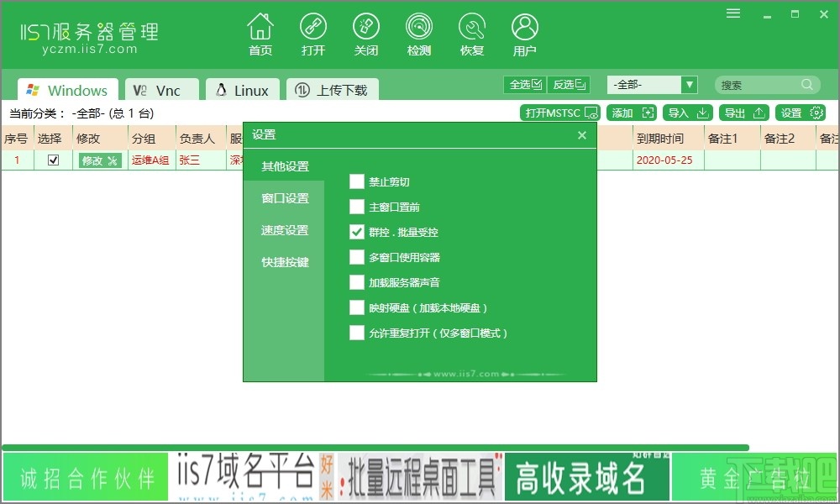
Task: Switch to the Linux tab
Action: (242, 88)
